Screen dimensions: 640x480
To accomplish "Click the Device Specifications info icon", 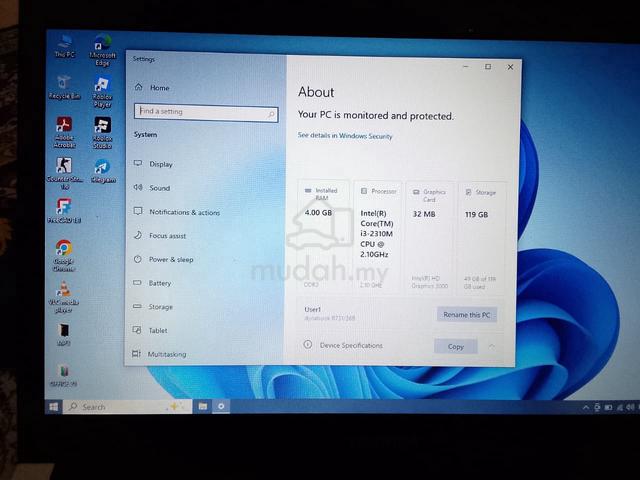I will [x=308, y=344].
